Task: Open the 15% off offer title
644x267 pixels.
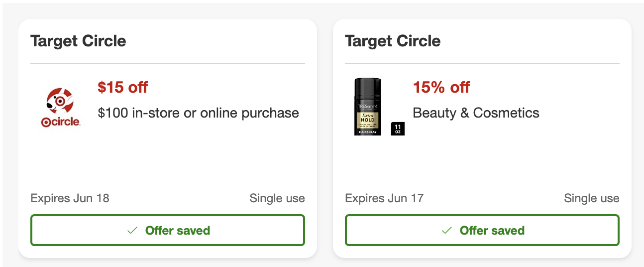Action: pyautogui.click(x=441, y=87)
